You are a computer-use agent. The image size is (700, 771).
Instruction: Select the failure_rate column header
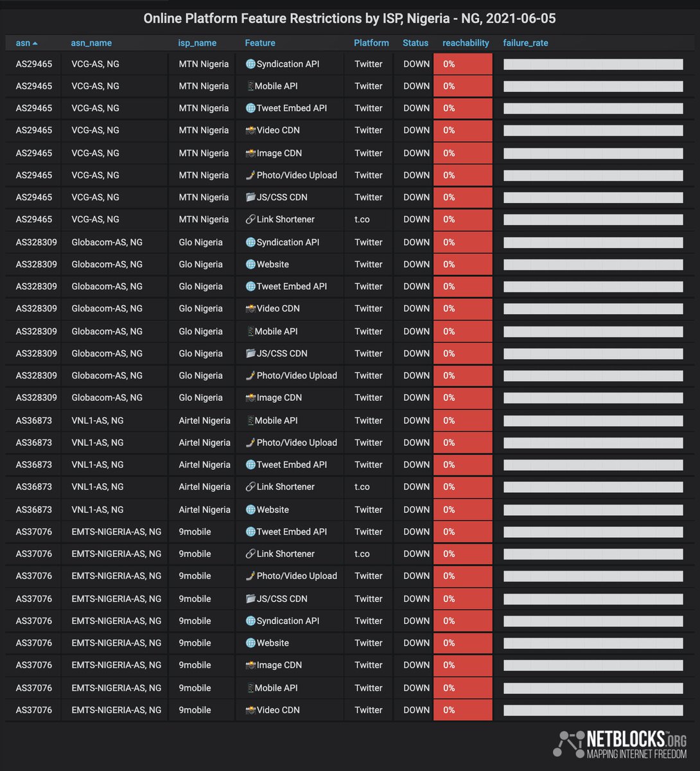(525, 43)
